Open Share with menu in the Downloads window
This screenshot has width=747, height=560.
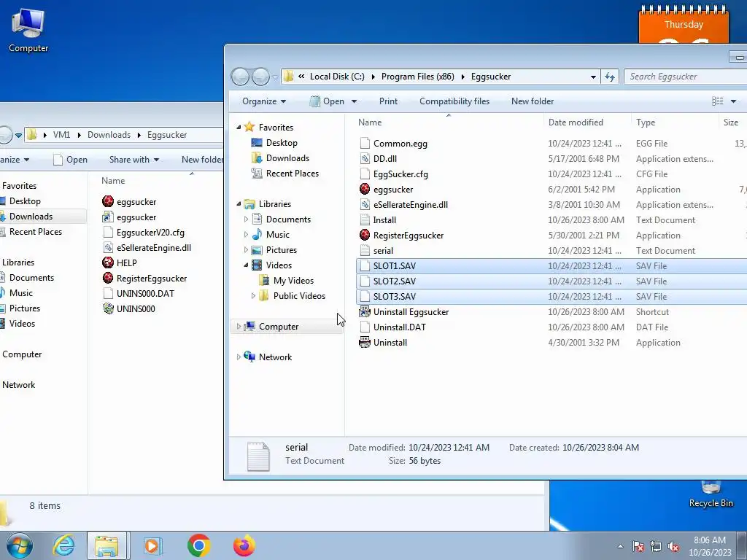coord(134,160)
